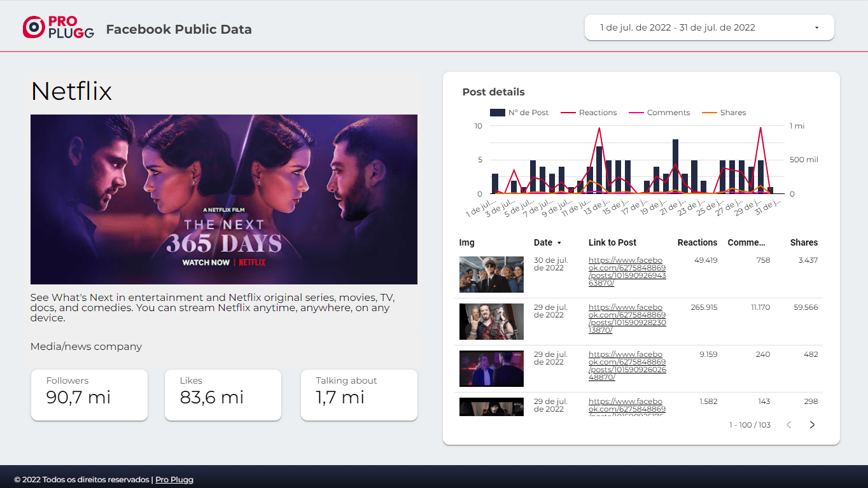Toggle the N° de Post legend series
The image size is (868, 488).
[x=519, y=113]
